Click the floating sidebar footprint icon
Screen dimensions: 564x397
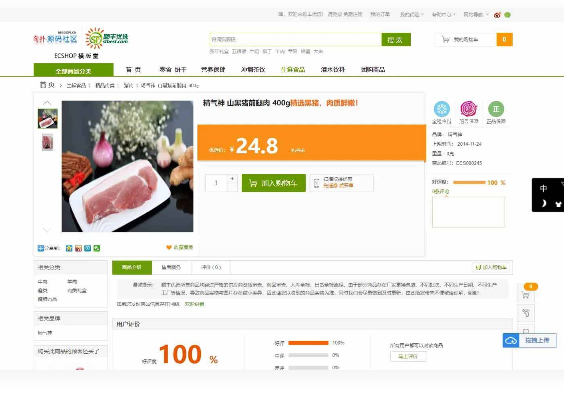click(x=526, y=313)
